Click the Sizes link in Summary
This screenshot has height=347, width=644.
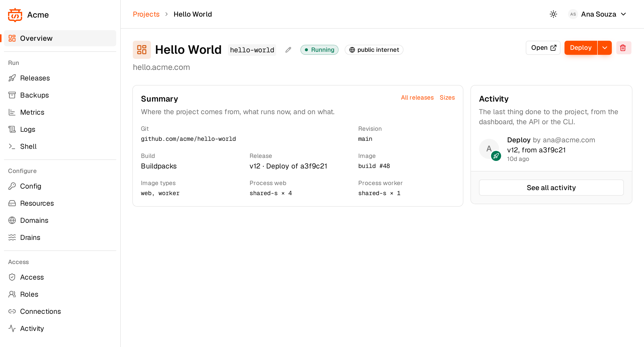tap(447, 98)
